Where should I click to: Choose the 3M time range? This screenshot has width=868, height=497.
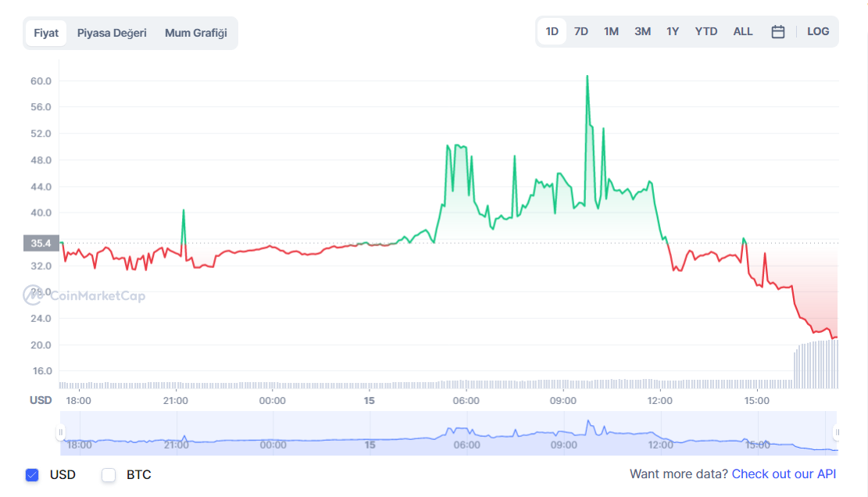pos(642,32)
